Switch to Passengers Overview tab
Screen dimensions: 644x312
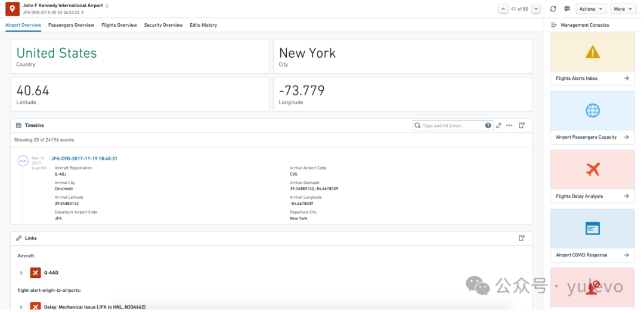click(x=71, y=25)
